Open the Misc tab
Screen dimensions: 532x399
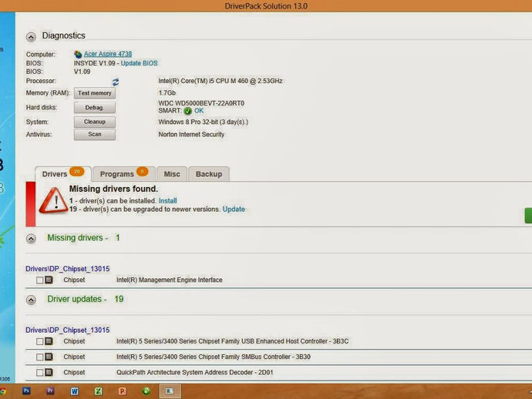(x=172, y=174)
